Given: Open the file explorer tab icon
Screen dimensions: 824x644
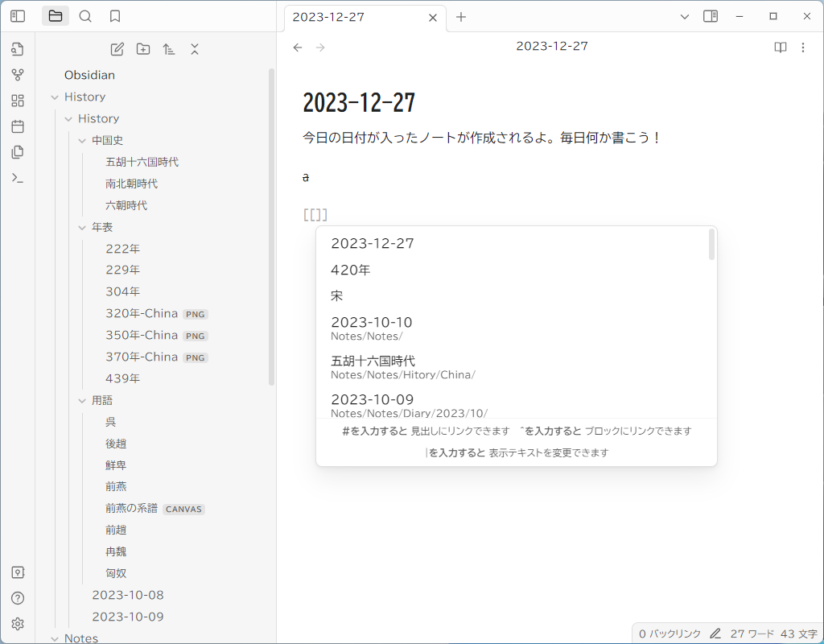Looking at the screenshot, I should pyautogui.click(x=56, y=16).
